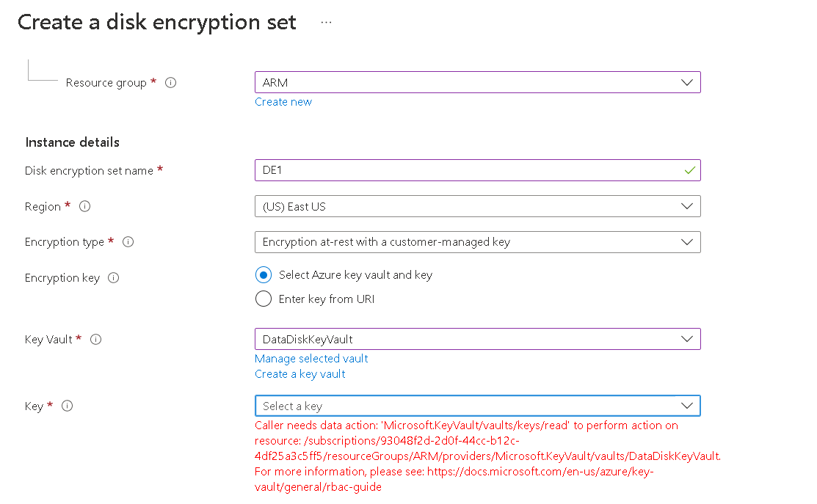Expand the Encryption type dropdown
Viewport: 817px width, 504px height.
tap(478, 242)
